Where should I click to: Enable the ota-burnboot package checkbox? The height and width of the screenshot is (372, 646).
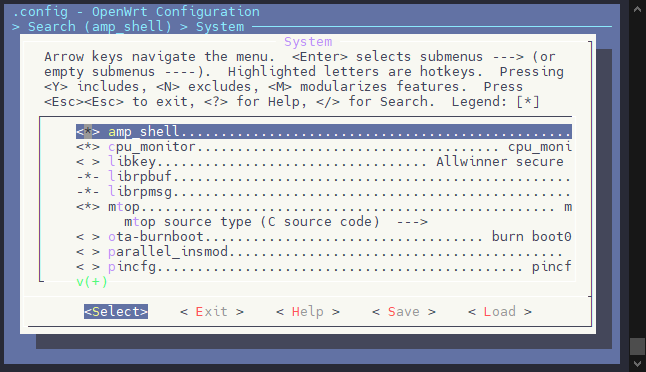pyautogui.click(x=88, y=237)
